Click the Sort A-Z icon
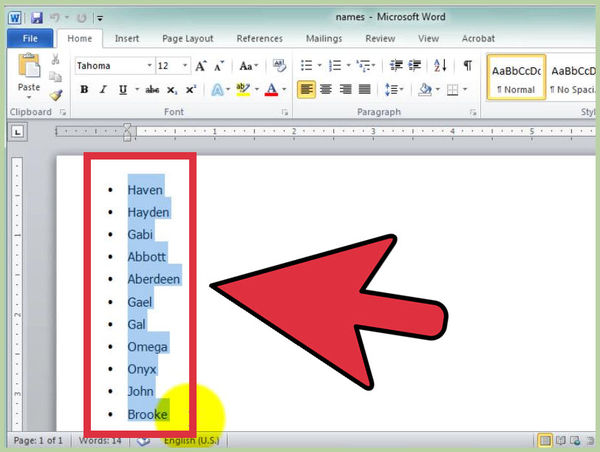Image resolution: width=600 pixels, height=452 pixels. 440,65
